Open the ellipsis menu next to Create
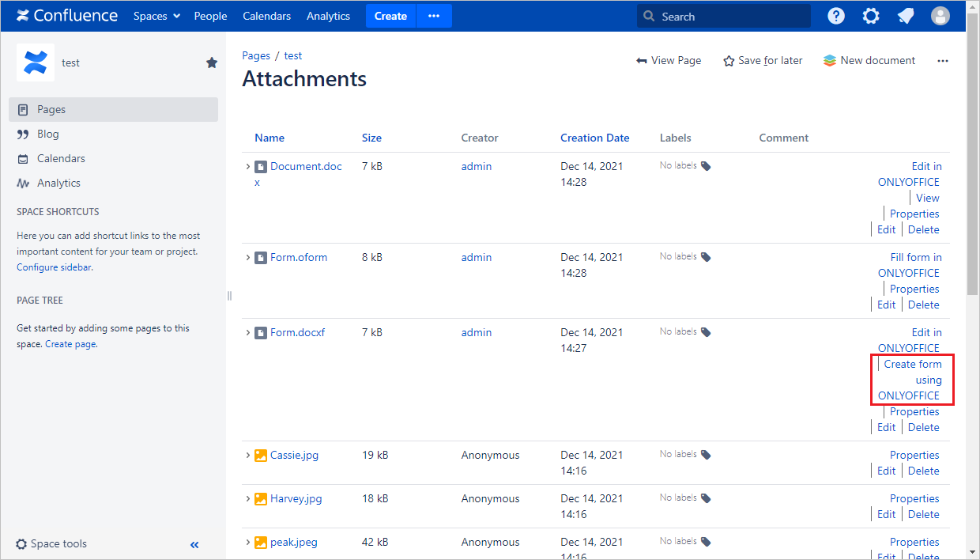The width and height of the screenshot is (980, 560). tap(433, 15)
